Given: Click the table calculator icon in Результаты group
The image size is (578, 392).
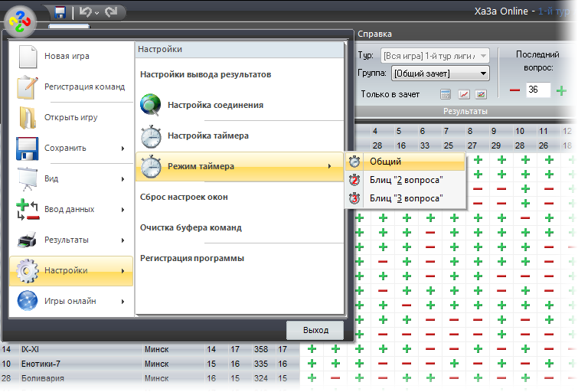Looking at the screenshot, I should point(446,94).
